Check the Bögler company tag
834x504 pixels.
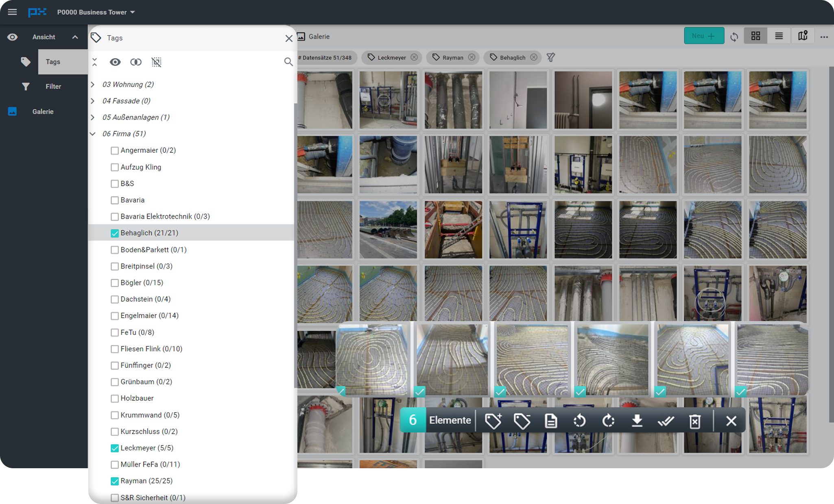(115, 283)
